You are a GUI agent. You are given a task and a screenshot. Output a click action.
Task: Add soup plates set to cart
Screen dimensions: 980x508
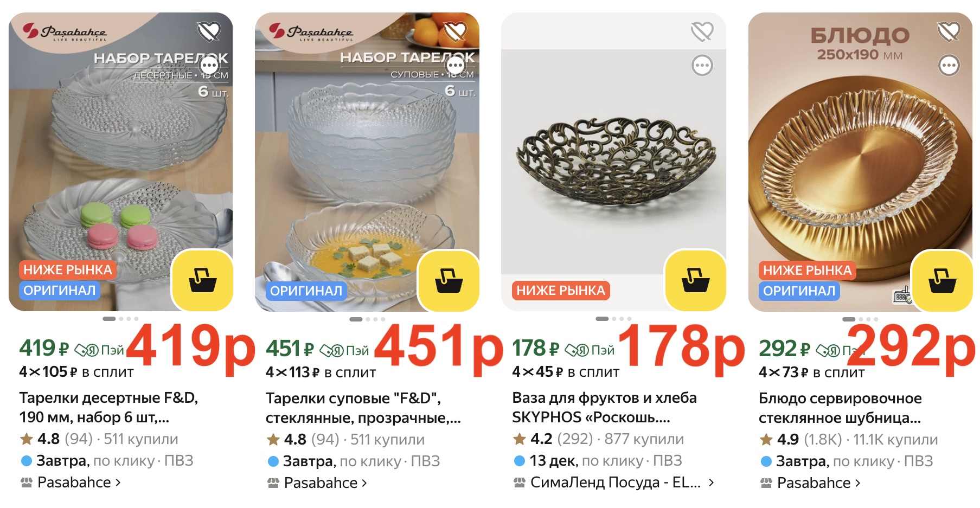449,280
